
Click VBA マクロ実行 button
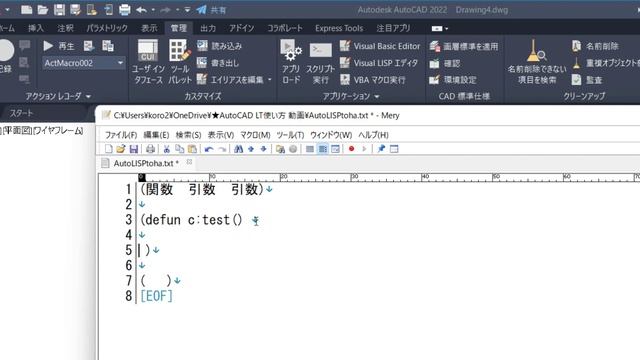click(x=373, y=80)
